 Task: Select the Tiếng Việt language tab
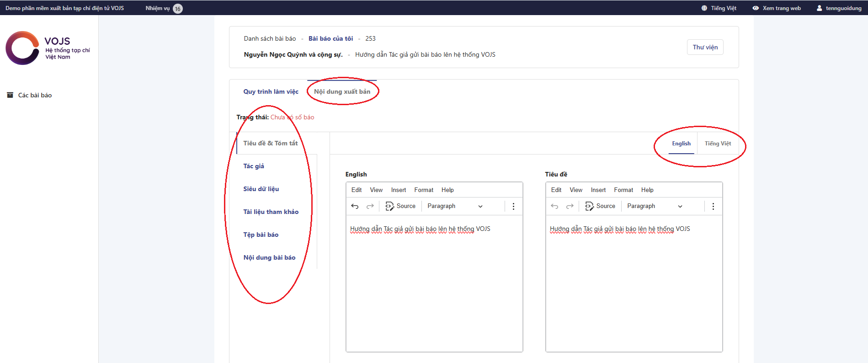718,144
